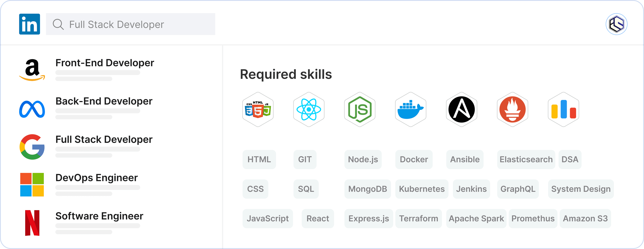This screenshot has height=249, width=644.
Task: Select the Apache Spark skill tag
Action: [476, 219]
